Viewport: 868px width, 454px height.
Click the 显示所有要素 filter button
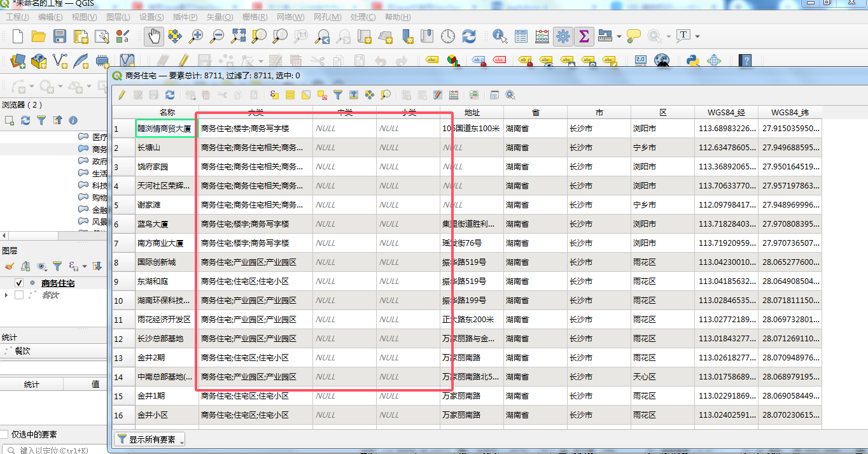[150, 439]
